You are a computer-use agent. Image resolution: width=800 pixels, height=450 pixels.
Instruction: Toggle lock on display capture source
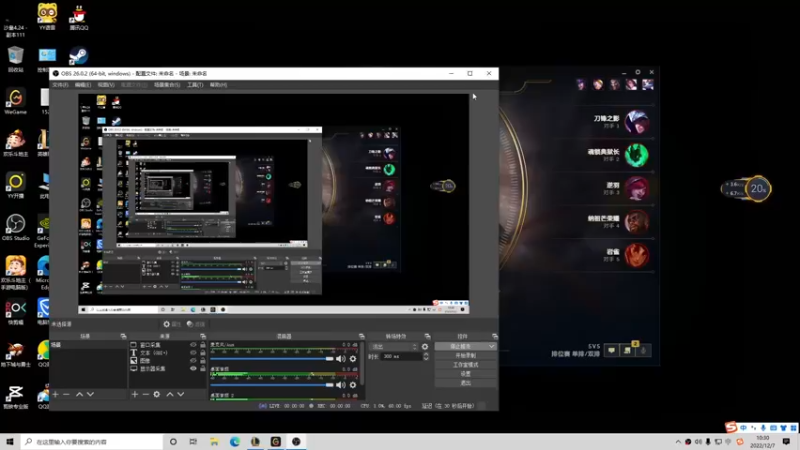203,368
